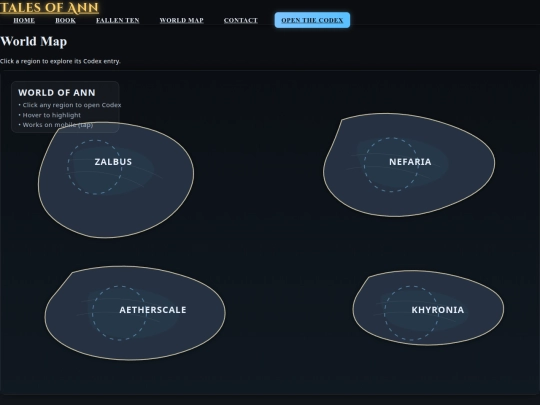Viewport: 540px width, 405px height.
Task: Click the Tales of Ann site logo
Action: [49, 8]
